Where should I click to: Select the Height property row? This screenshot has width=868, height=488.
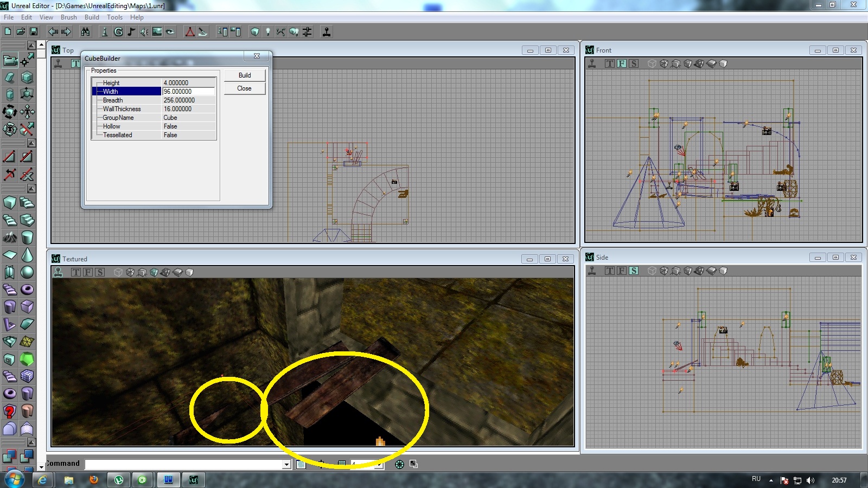(154, 83)
